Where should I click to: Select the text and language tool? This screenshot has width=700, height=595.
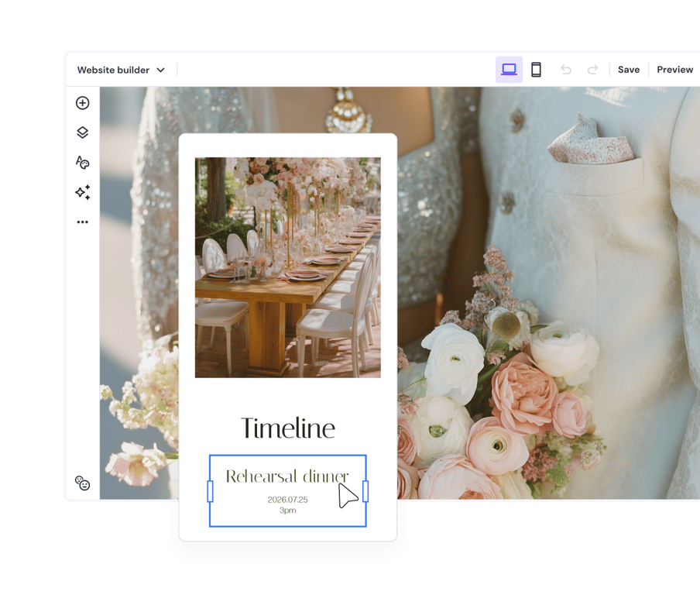point(82,163)
